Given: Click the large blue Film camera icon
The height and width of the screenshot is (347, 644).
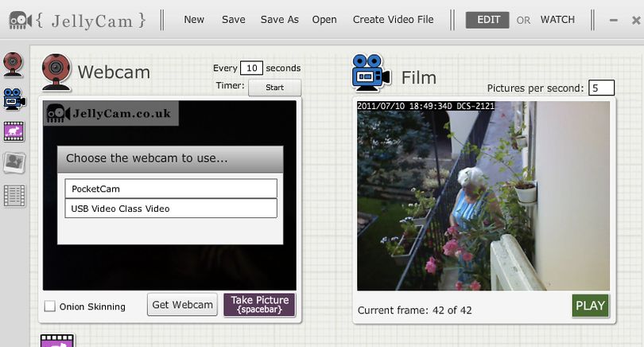Looking at the screenshot, I should [x=370, y=72].
